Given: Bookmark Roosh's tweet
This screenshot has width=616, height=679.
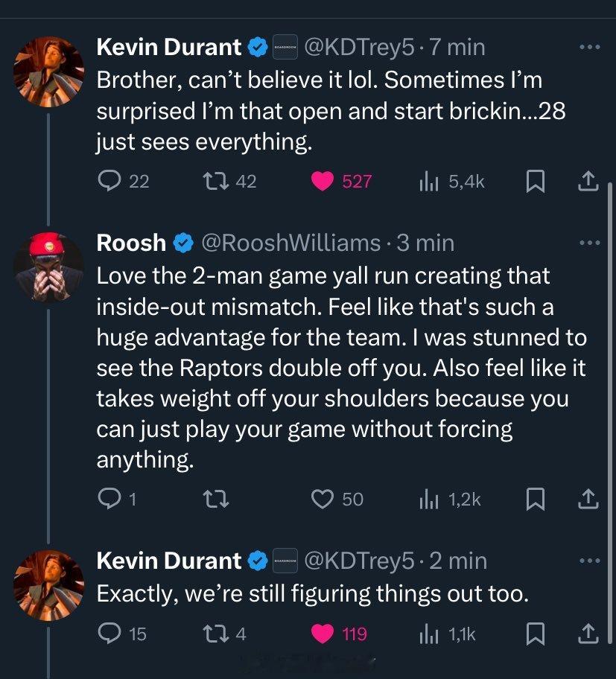Looking at the screenshot, I should [x=535, y=500].
